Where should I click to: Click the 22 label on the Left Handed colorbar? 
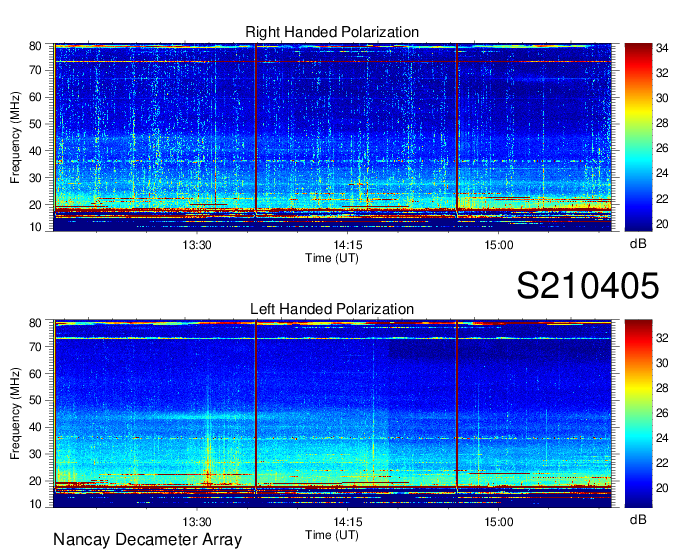pyautogui.click(x=662, y=463)
